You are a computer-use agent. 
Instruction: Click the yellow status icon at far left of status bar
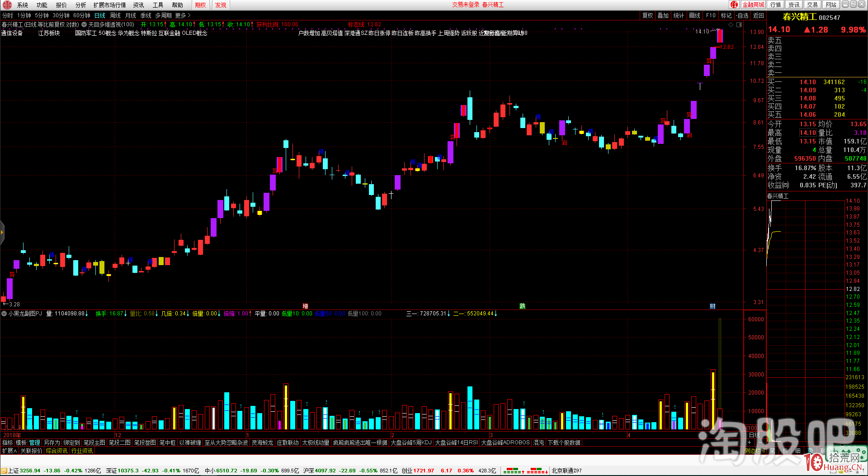click(4, 471)
